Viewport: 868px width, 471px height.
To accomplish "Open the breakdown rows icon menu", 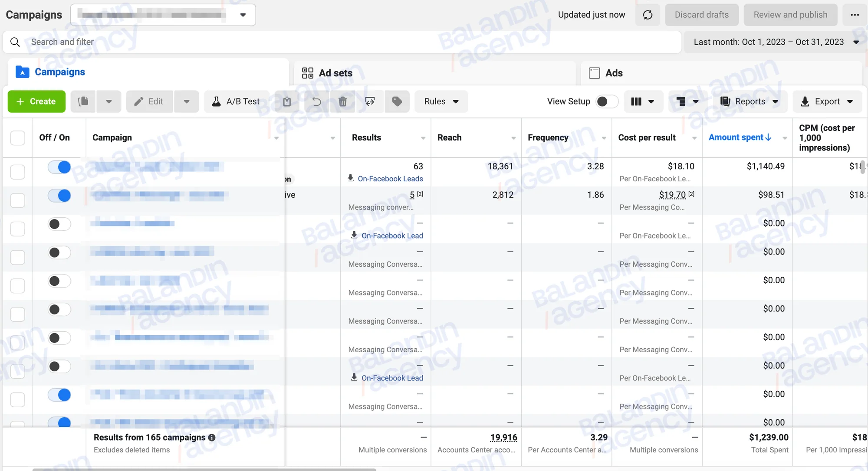I will click(x=687, y=101).
